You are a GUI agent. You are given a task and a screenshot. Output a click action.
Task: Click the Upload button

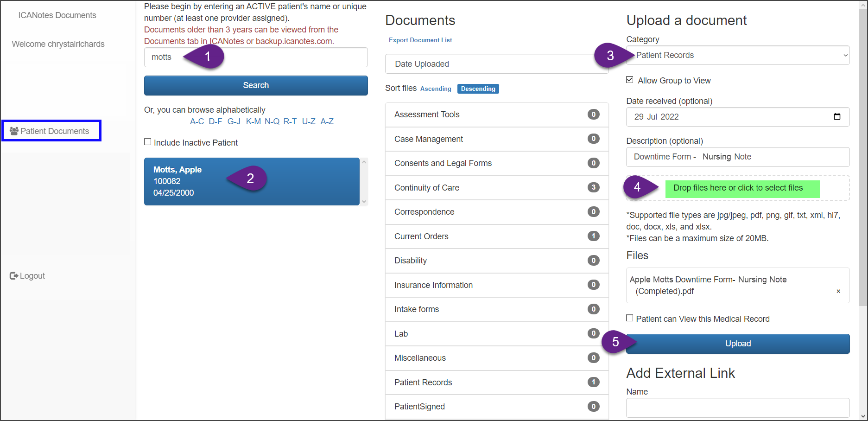(x=737, y=344)
